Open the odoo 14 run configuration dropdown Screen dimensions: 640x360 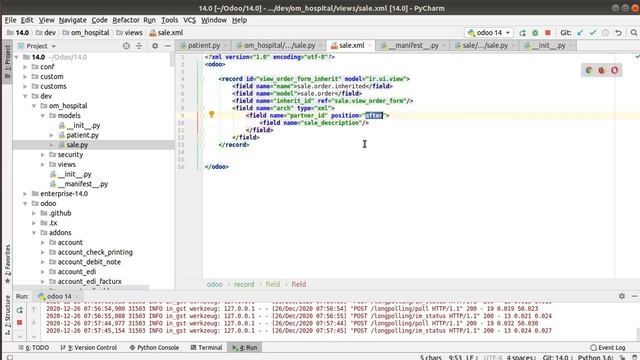489,33
